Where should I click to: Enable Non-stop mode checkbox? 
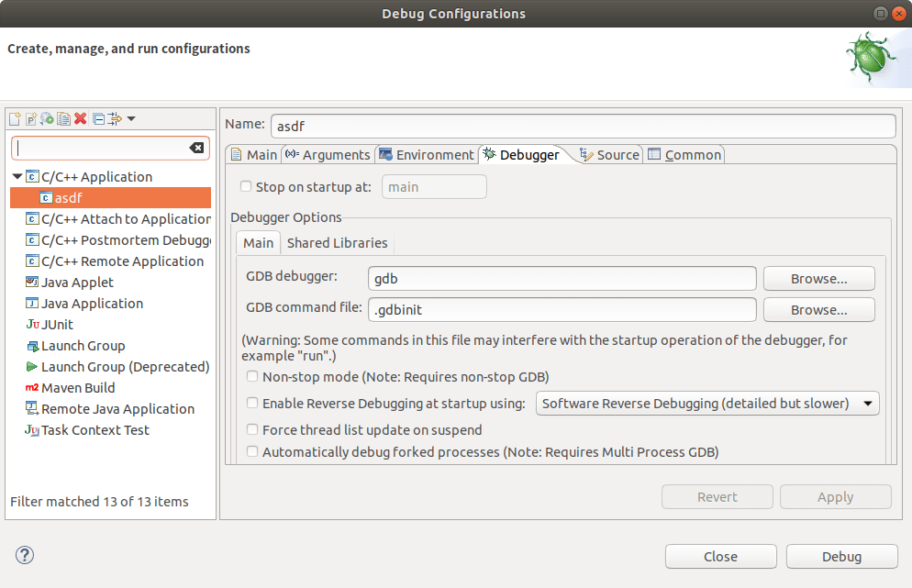(252, 377)
